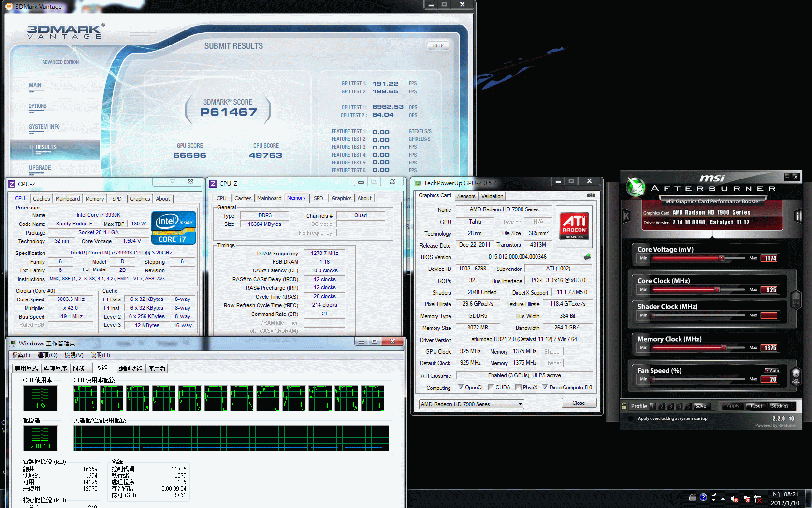Open Task Manager 檔案(F) menu

pyautogui.click(x=21, y=355)
